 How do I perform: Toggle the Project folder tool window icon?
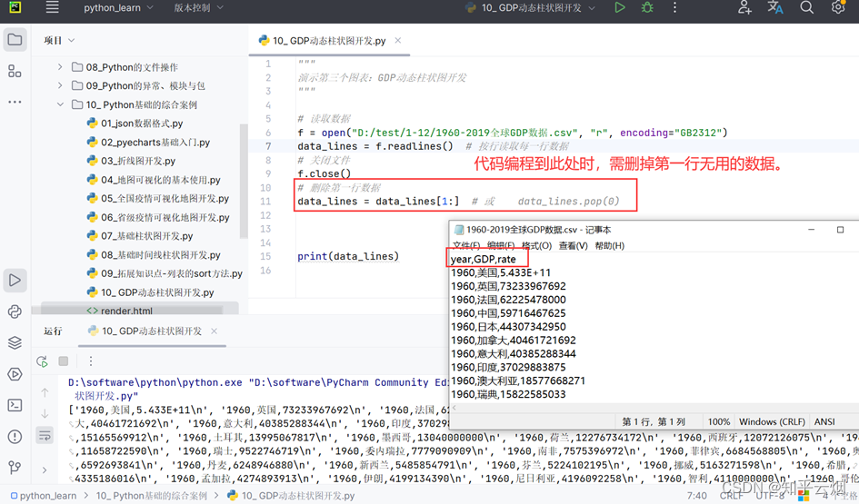pos(15,40)
